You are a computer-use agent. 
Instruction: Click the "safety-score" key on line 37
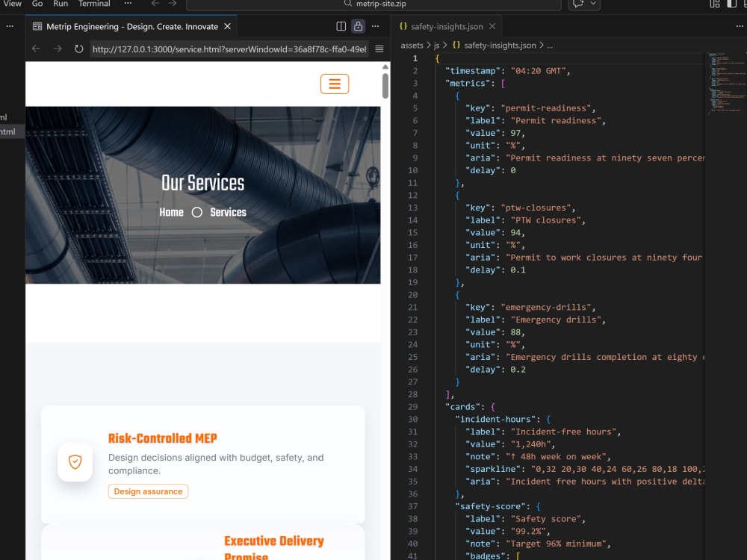tap(490, 506)
